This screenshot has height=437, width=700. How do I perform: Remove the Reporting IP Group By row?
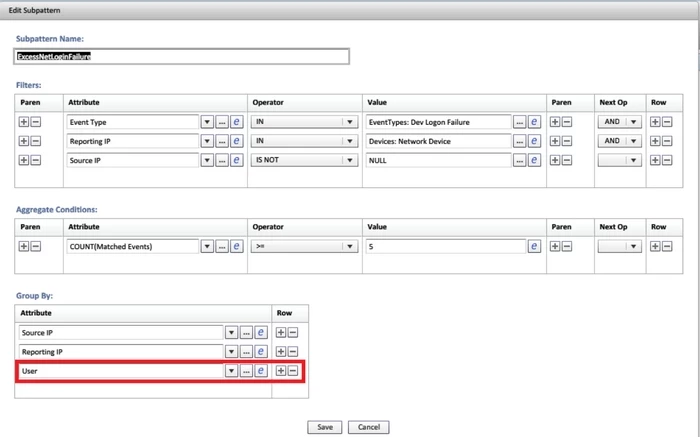coord(293,352)
